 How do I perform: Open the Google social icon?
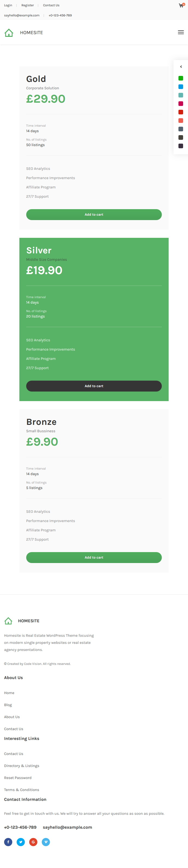(33, 842)
